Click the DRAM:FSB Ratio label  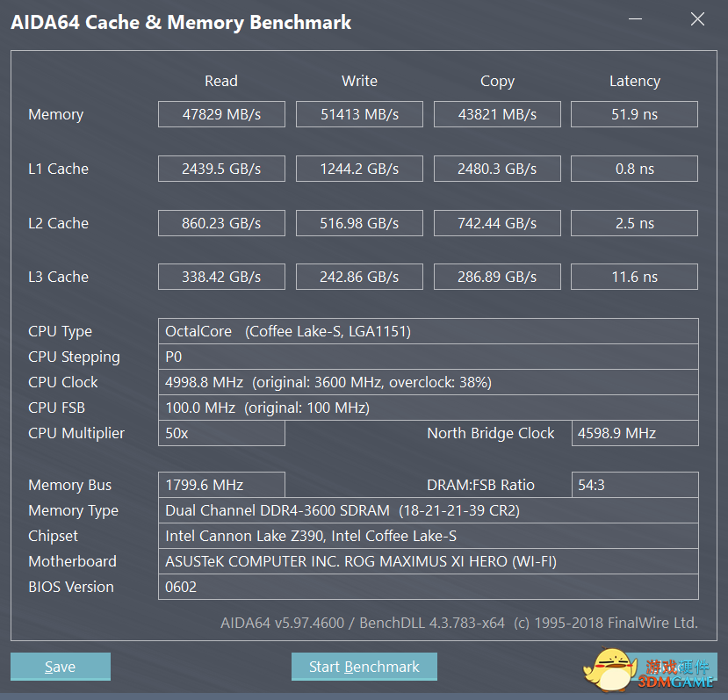(480, 485)
